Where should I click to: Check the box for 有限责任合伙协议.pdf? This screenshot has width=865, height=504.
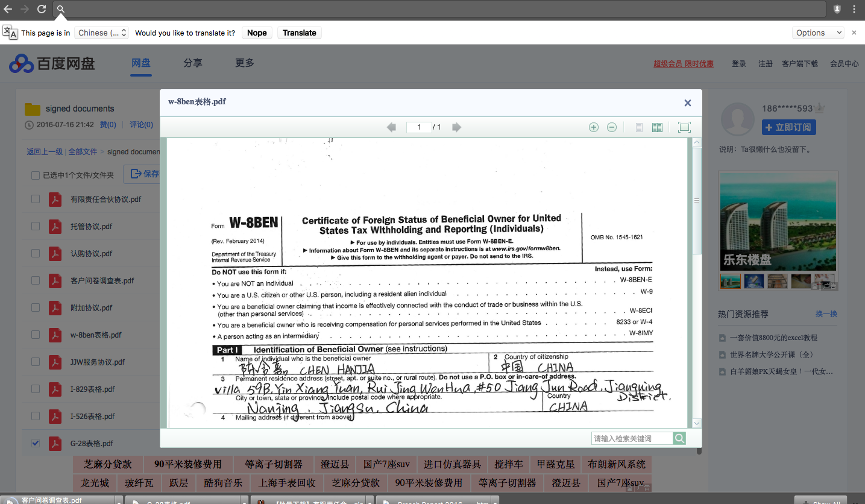coord(36,199)
